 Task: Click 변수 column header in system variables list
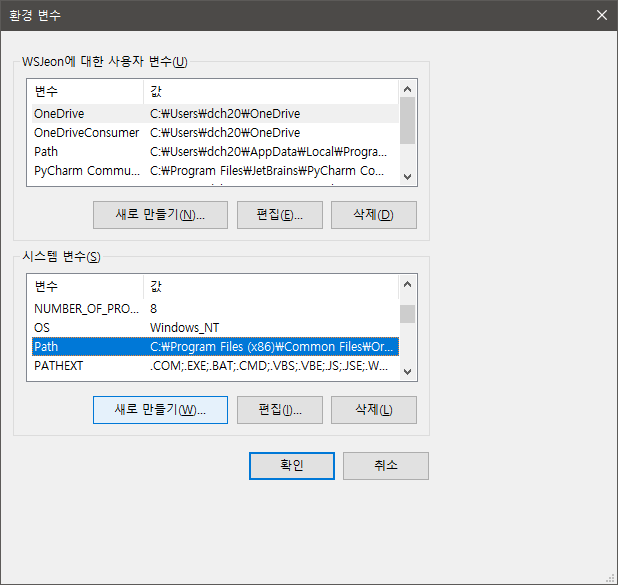tap(87, 286)
